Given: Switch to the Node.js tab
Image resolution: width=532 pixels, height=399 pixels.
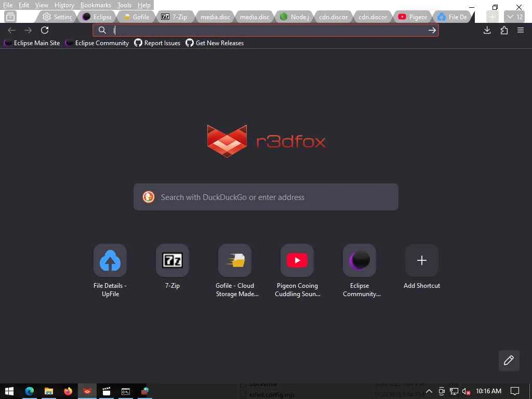Looking at the screenshot, I should [294, 17].
